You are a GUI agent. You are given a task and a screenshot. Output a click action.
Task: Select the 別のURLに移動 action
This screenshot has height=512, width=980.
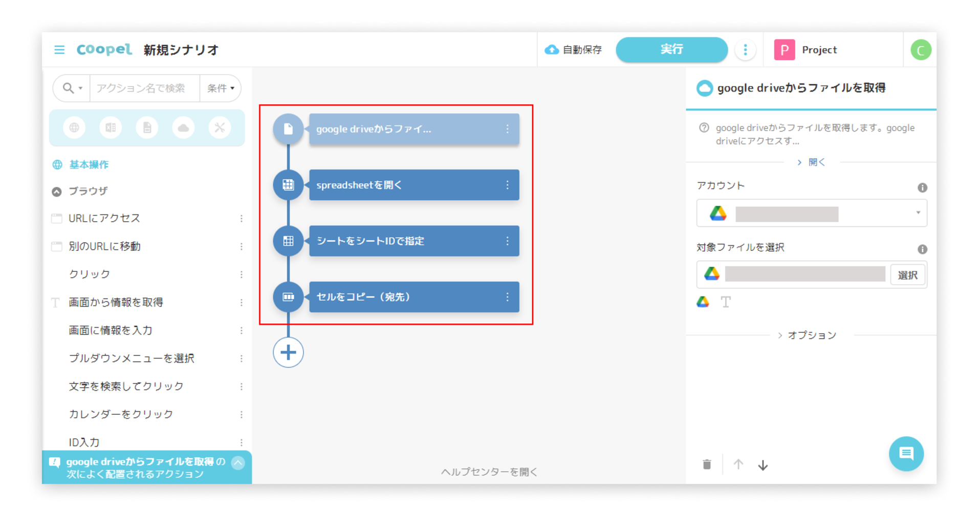(104, 246)
